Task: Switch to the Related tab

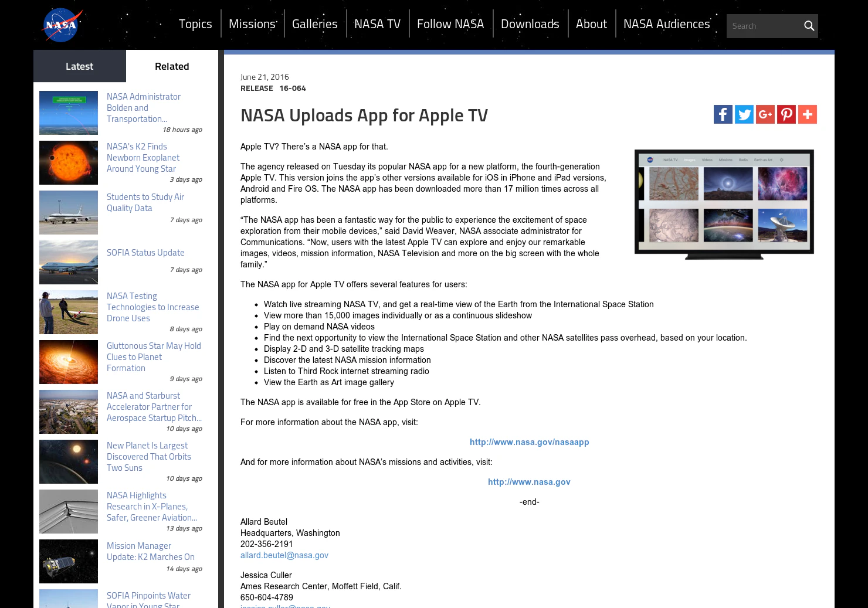Action: (x=172, y=66)
